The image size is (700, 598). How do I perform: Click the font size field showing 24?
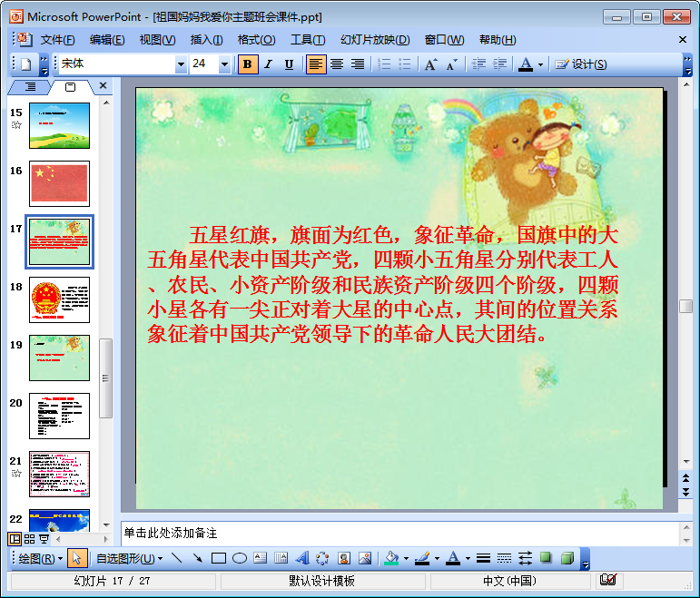(204, 64)
